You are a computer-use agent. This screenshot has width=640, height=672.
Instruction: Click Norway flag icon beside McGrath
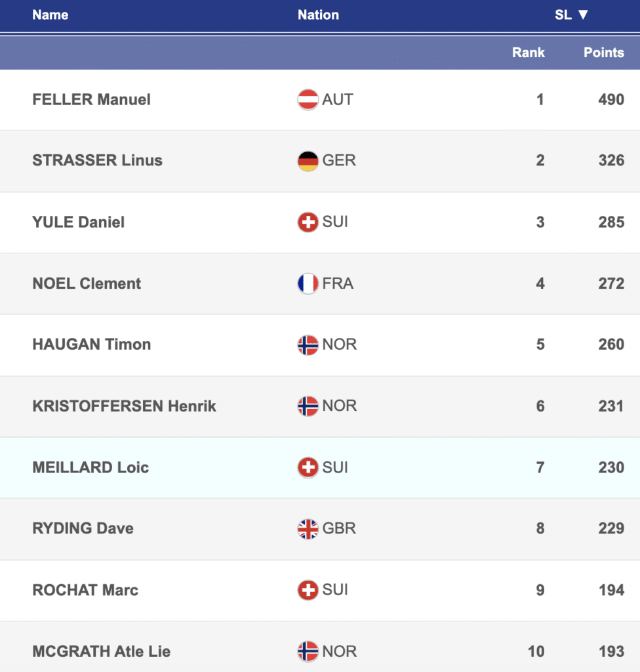pos(308,652)
